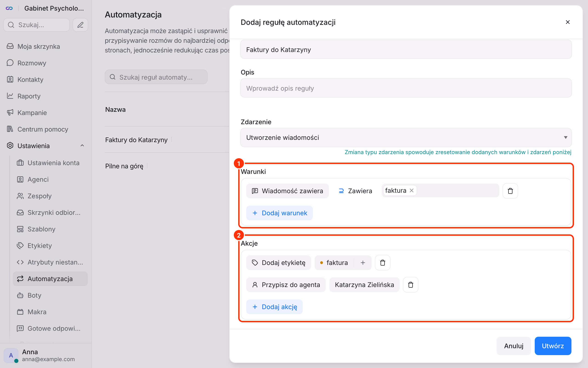This screenshot has height=368, width=588.
Task: Click Anuluj to cancel
Action: tap(514, 346)
